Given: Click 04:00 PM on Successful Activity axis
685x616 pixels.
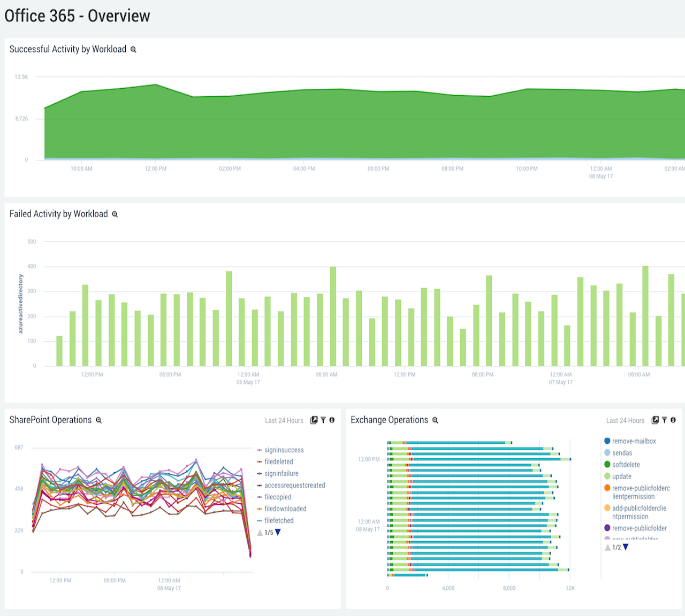Looking at the screenshot, I should point(304,169).
